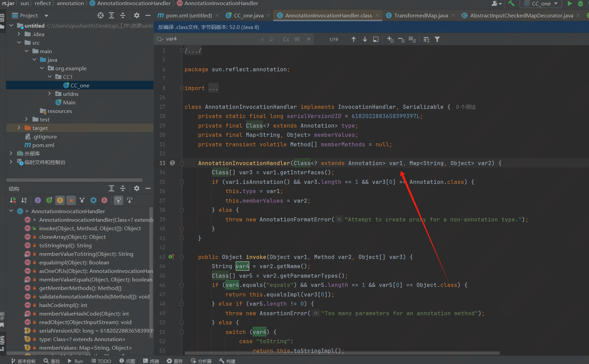Screen dimensions: 589x364
Task: Switch to pom.xml (untitled) tab
Action: pyautogui.click(x=189, y=15)
